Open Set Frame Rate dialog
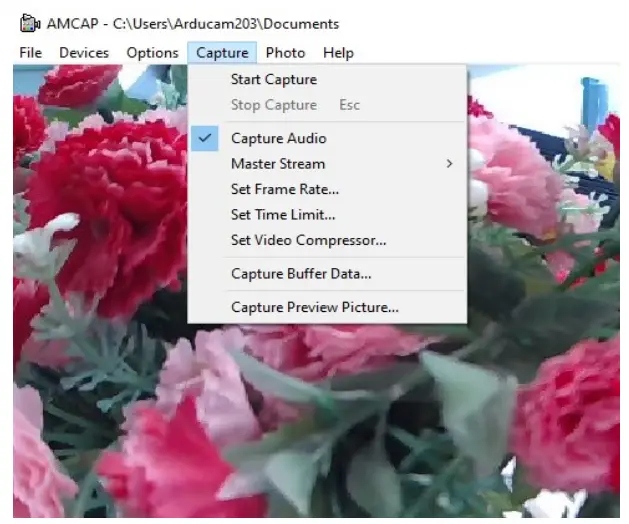Viewport: 629px width, 524px height. click(x=327, y=189)
